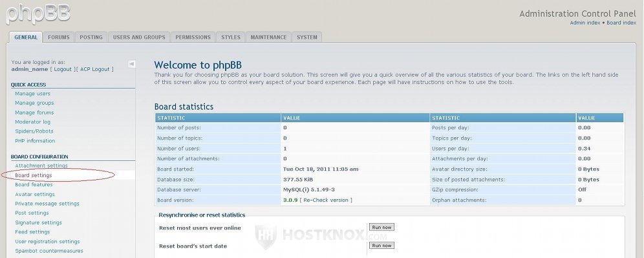Click the GZip compression Off value
The height and width of the screenshot is (258, 644).
(x=583, y=190)
